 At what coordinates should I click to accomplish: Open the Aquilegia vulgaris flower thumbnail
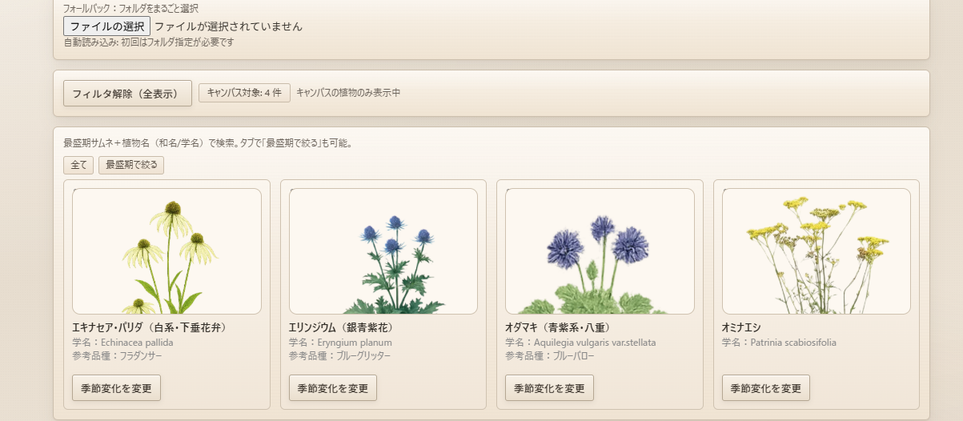click(600, 251)
